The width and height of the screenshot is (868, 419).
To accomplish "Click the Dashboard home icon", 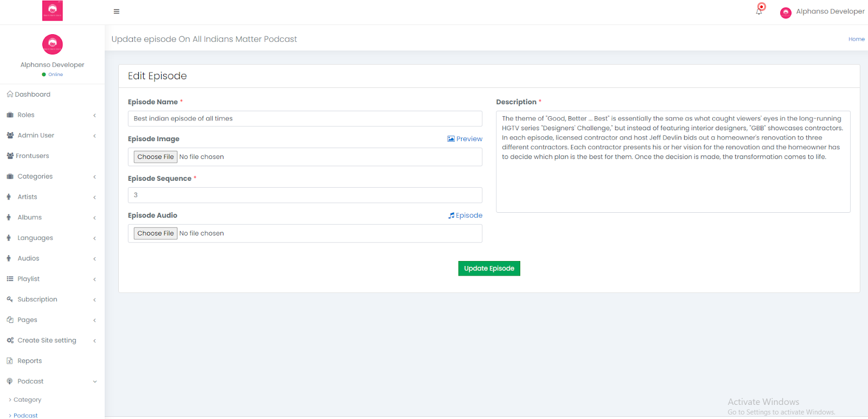I will click(x=10, y=94).
